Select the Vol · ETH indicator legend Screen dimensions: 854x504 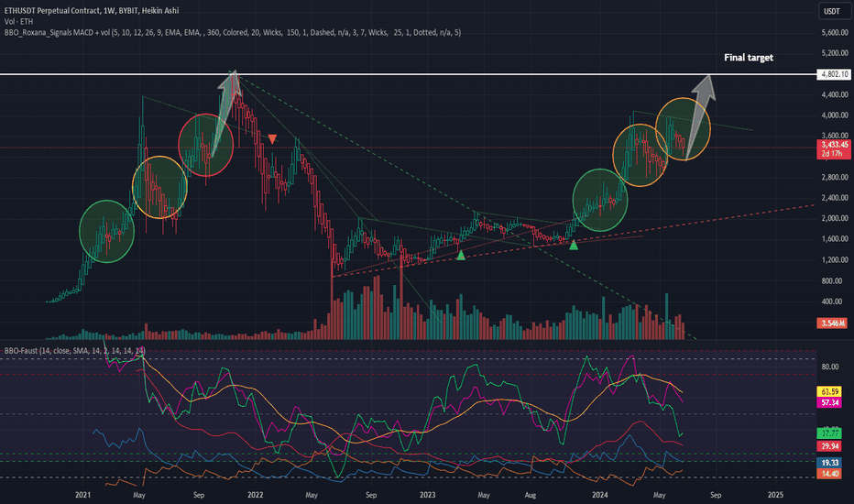18,21
